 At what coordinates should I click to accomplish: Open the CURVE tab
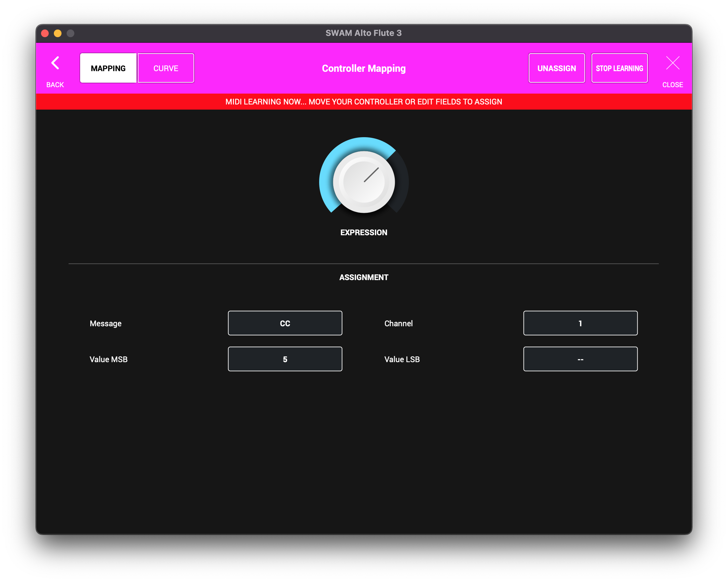(x=166, y=68)
